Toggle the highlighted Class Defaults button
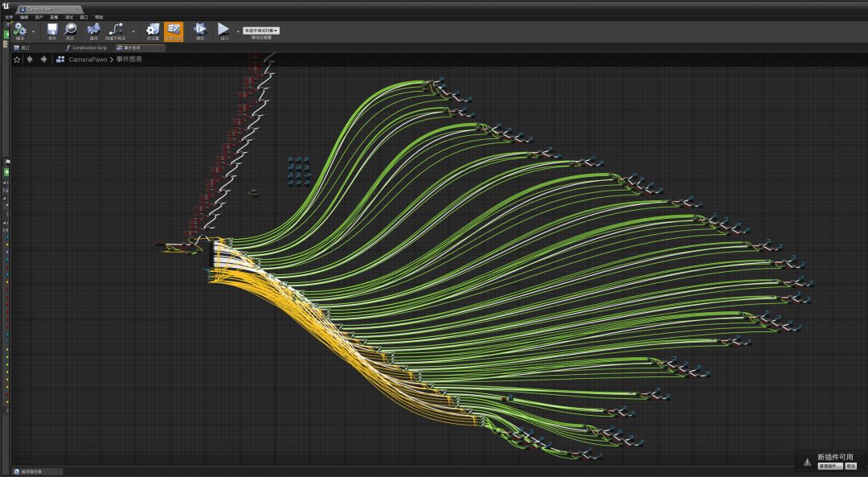Image resolution: width=868 pixels, height=477 pixels. pyautogui.click(x=174, y=31)
